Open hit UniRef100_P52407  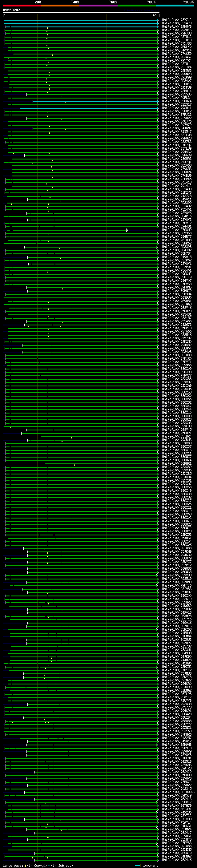[177, 81]
